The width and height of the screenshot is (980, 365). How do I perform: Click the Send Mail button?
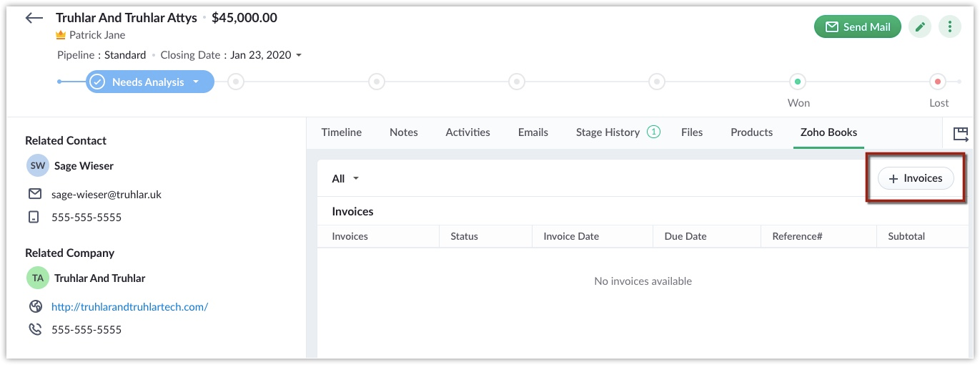click(x=857, y=27)
